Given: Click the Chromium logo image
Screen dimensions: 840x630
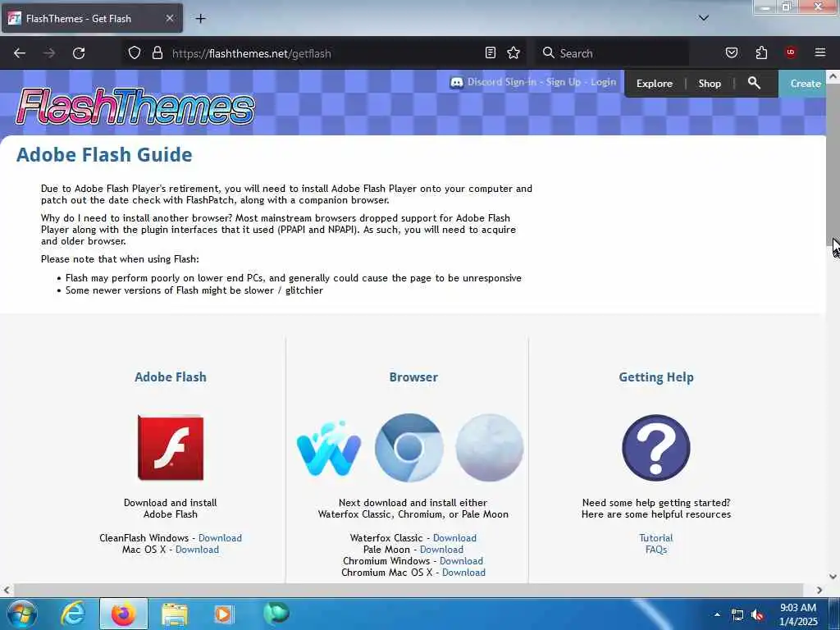Looking at the screenshot, I should pos(409,448).
